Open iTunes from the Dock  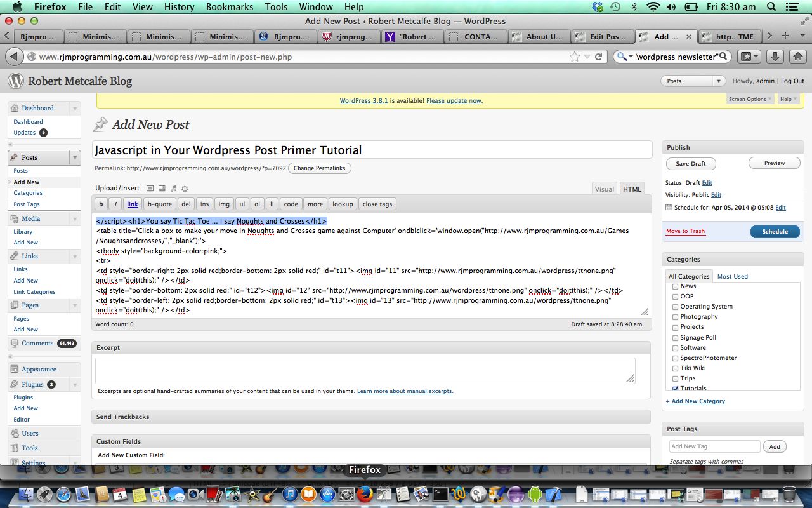click(289, 495)
